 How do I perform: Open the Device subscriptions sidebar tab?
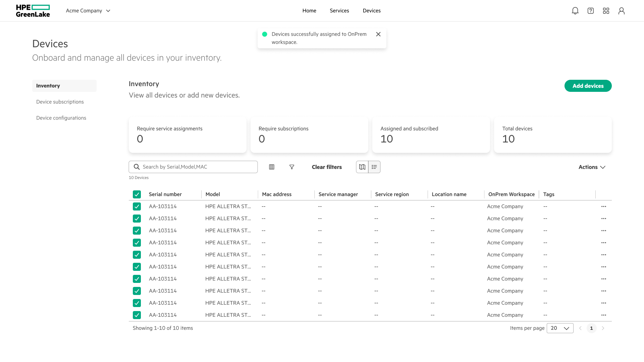60,102
